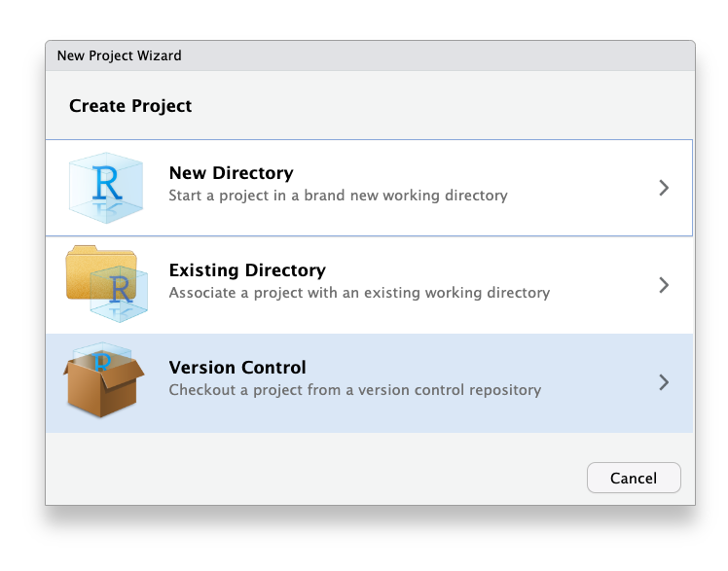Screen dimensions: 728x571
Task: Click the chevron beside Version Control
Action: pyautogui.click(x=664, y=382)
